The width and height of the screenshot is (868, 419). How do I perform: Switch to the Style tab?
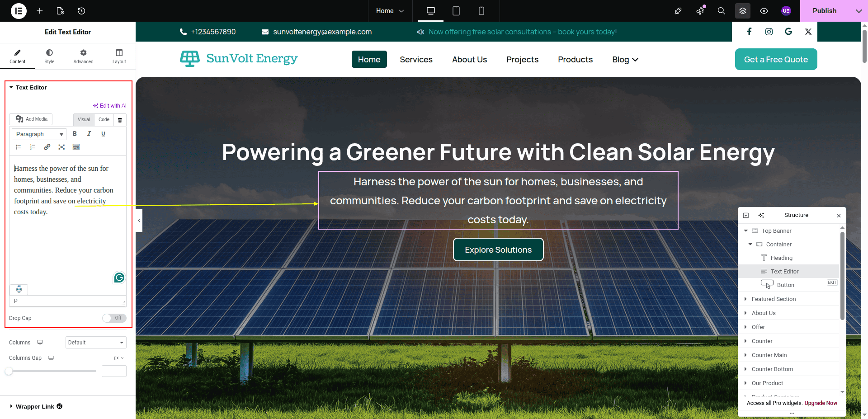coord(49,56)
